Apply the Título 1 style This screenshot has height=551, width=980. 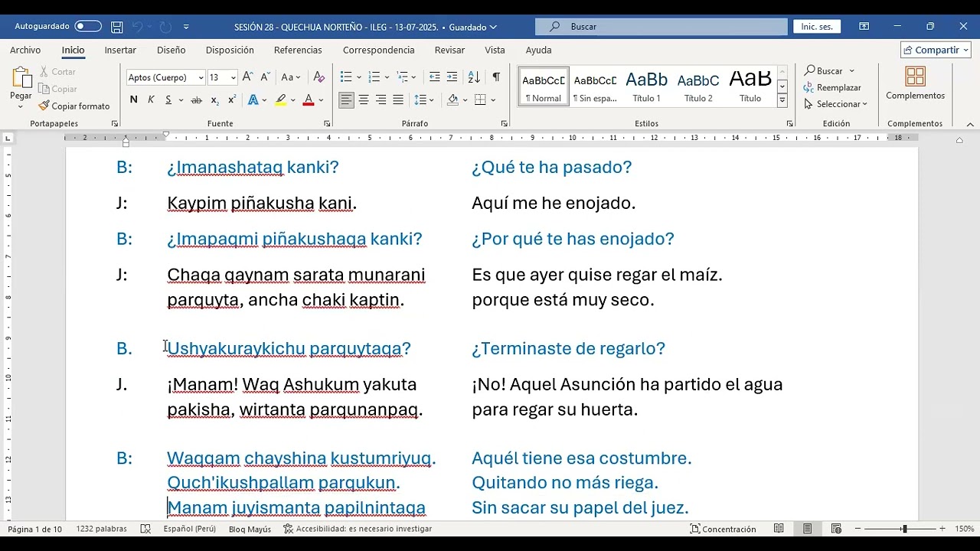point(646,86)
